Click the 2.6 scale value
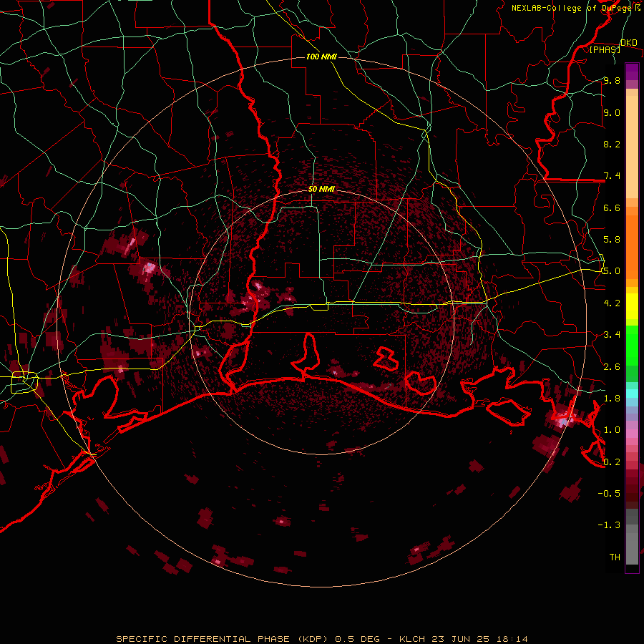 [612, 367]
